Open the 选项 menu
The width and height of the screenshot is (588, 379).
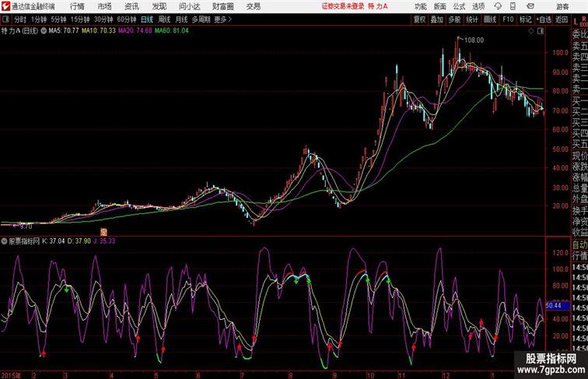(x=478, y=6)
